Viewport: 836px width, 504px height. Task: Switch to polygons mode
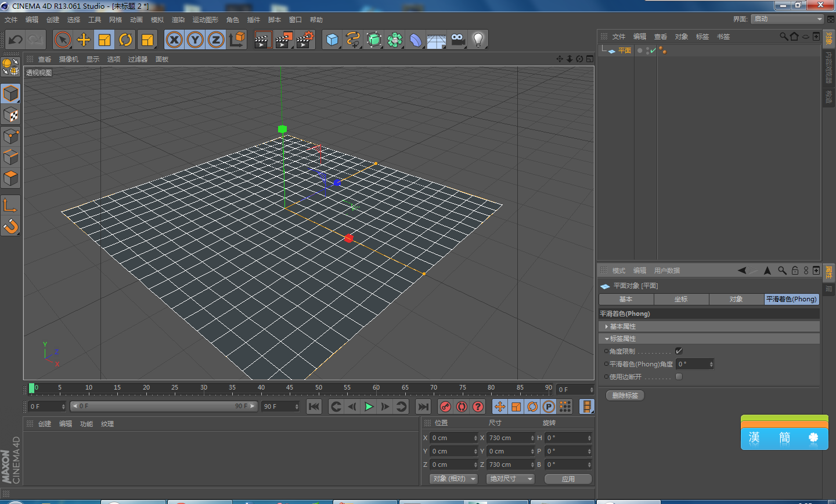[10, 178]
